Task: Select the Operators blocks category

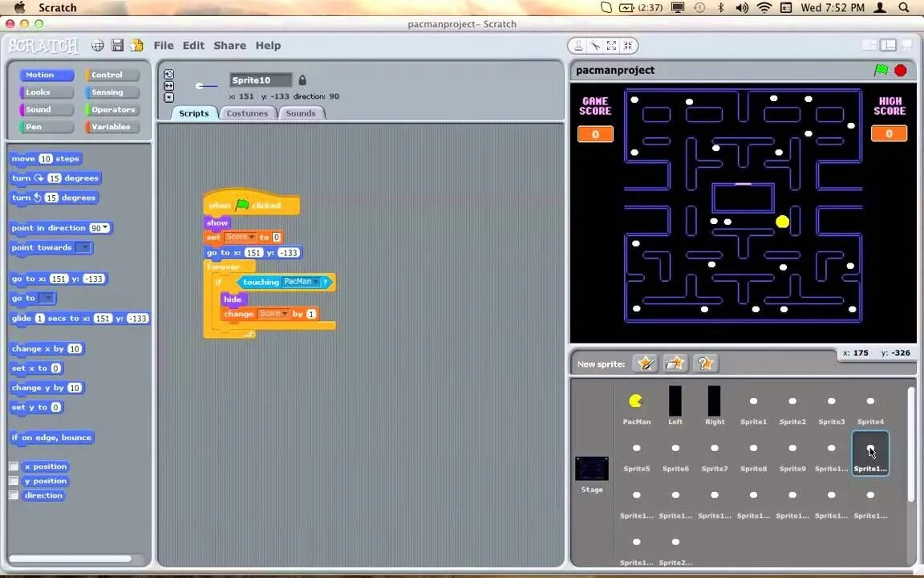Action: [x=112, y=110]
